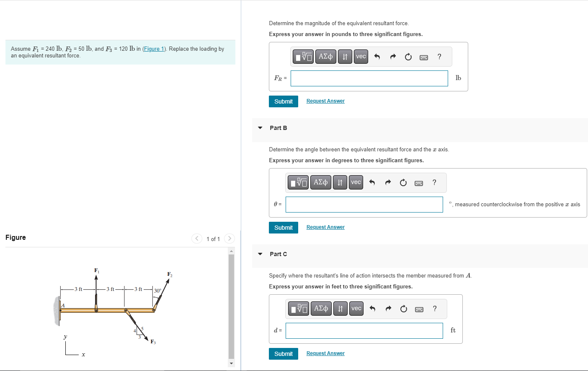Reset the Part B answer field
The height and width of the screenshot is (371, 588).
tap(403, 182)
